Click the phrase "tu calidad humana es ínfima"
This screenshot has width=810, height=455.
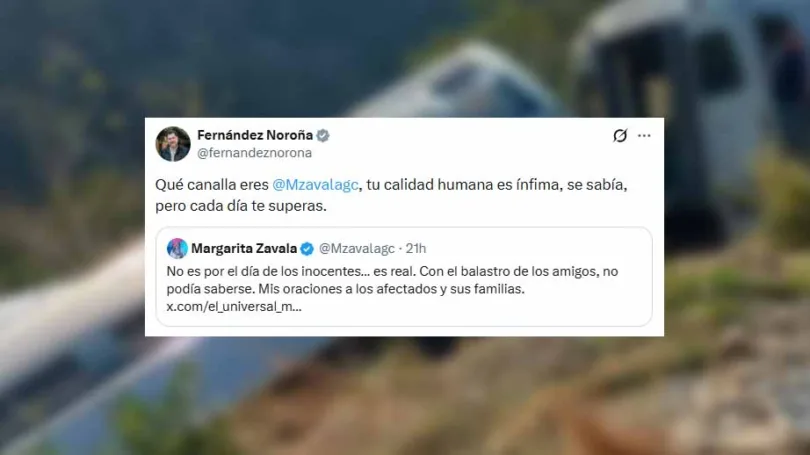(464, 185)
